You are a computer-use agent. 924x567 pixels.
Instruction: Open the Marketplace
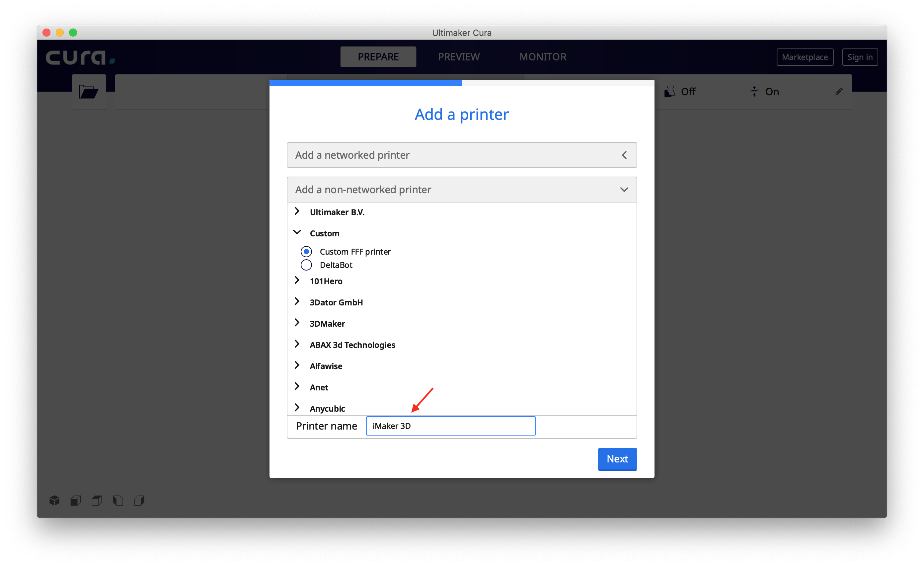[x=805, y=57]
